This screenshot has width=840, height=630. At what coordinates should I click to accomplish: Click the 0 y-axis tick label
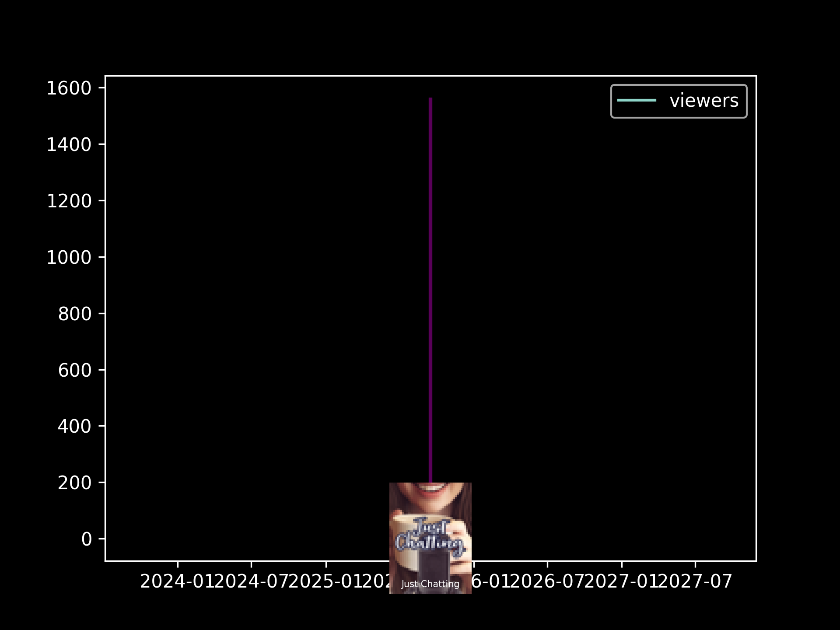tap(87, 539)
